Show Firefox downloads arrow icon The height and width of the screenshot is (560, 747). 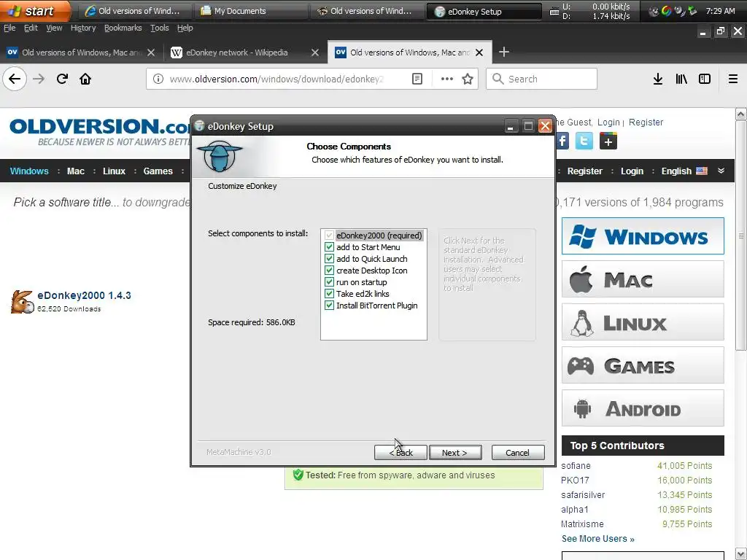click(x=658, y=79)
